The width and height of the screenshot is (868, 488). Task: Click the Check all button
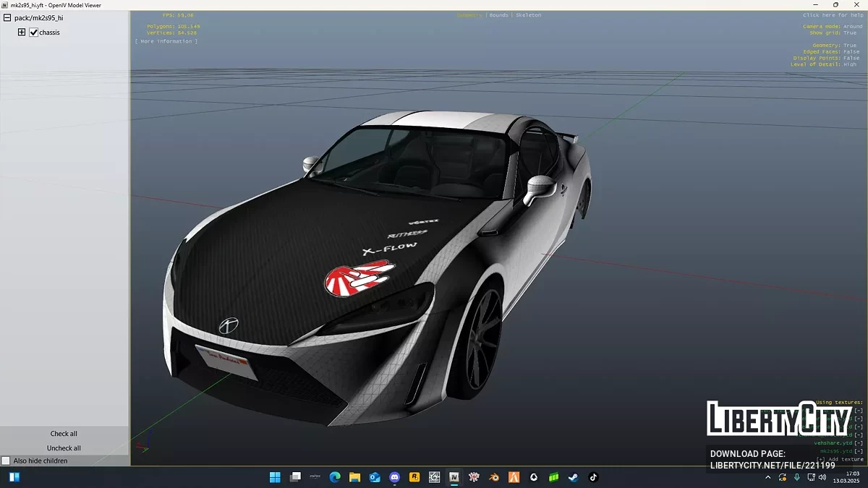[64, 434]
